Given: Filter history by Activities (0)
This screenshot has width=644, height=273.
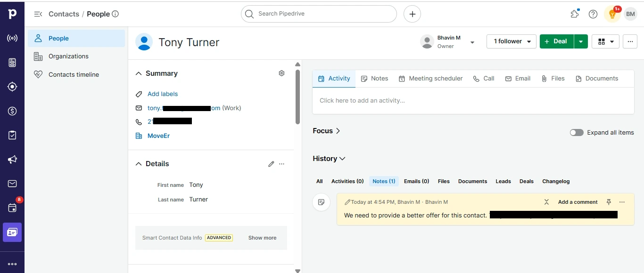Looking at the screenshot, I should tap(347, 181).
